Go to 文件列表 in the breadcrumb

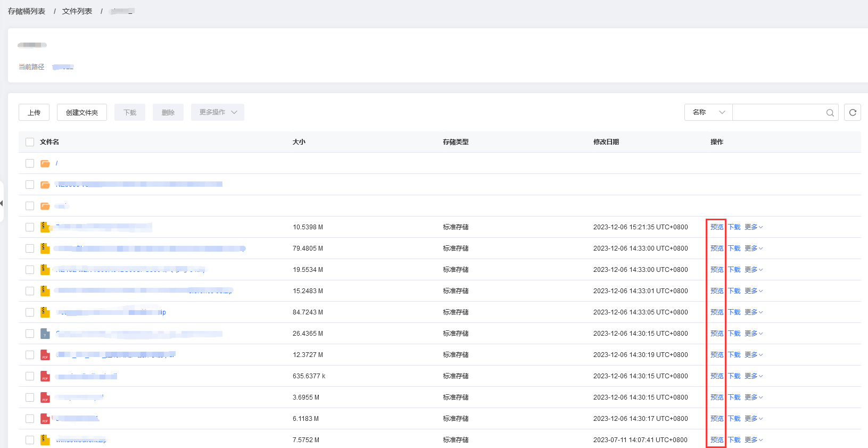point(77,11)
